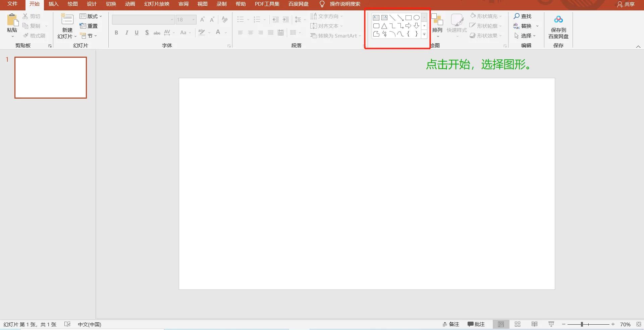Open the Layout (版式) dropdown
644x330 pixels.
[91, 16]
